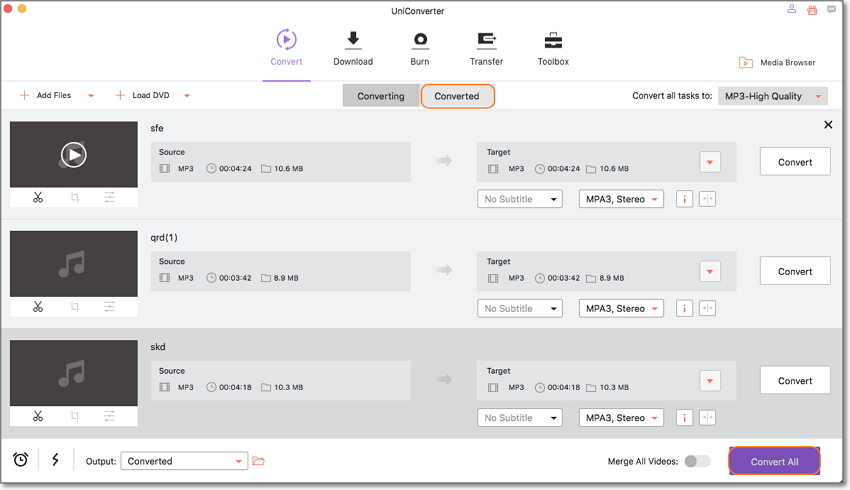The width and height of the screenshot is (850, 490).
Task: Expand target format options for sfe
Action: (710, 162)
